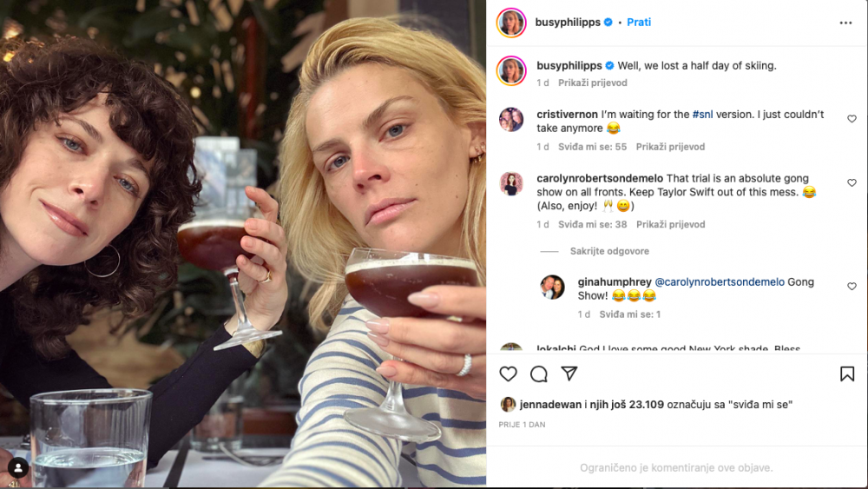Viewport: 868px width, 489px height.
Task: Open the @carolynrobertsondemelo mention
Action: [x=719, y=282]
